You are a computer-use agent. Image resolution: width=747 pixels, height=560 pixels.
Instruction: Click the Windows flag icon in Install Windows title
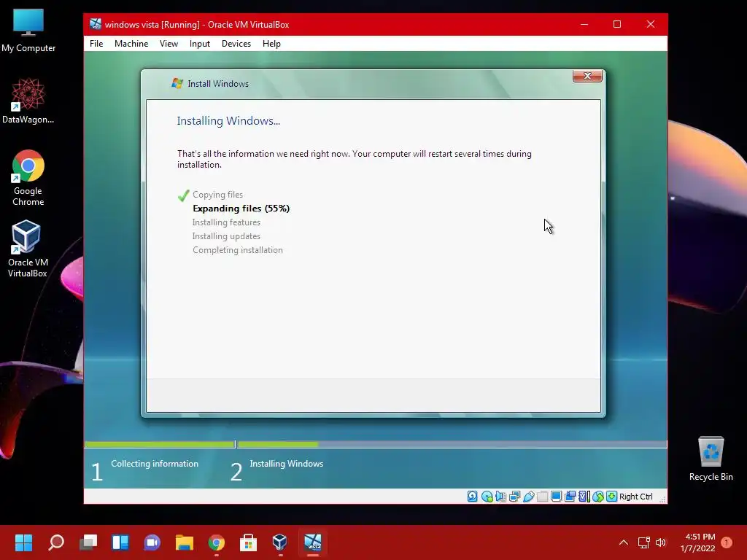point(177,83)
